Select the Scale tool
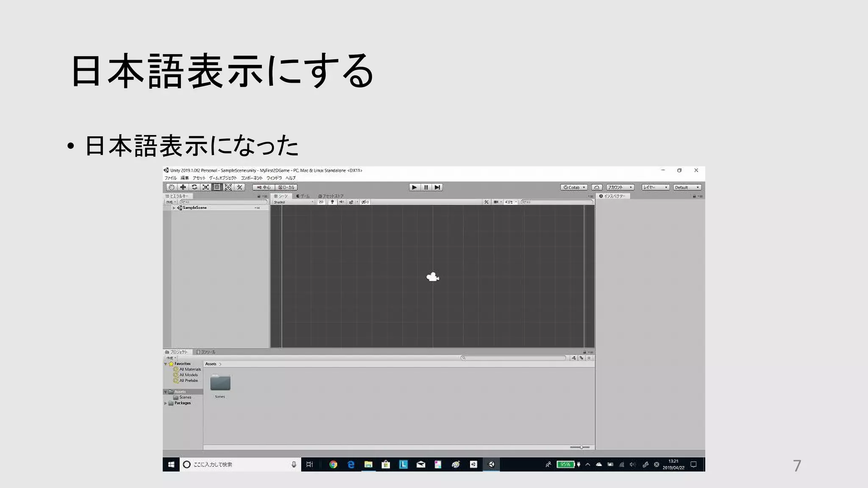The height and width of the screenshot is (488, 868). point(206,187)
